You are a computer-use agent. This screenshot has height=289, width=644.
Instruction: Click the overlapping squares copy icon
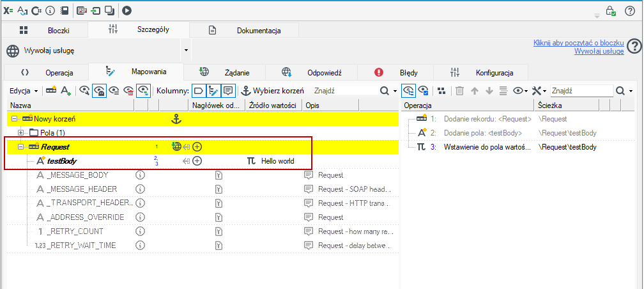coord(110,11)
